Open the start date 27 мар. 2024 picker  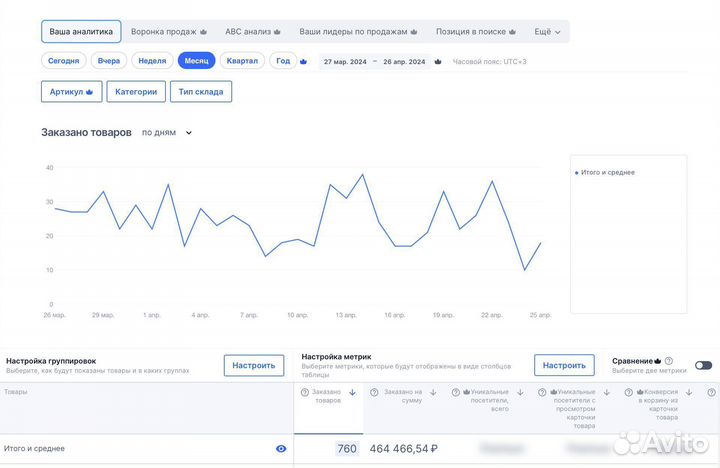344,62
